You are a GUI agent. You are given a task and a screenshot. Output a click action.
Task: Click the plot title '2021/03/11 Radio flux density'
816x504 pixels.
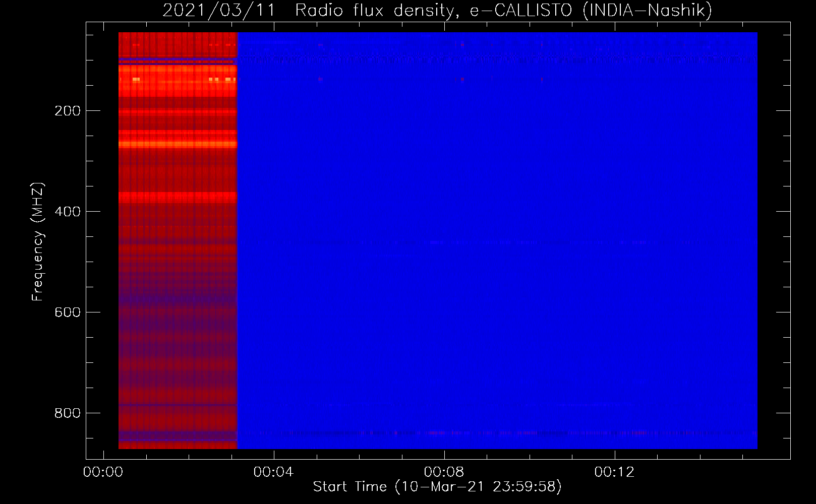pos(437,11)
